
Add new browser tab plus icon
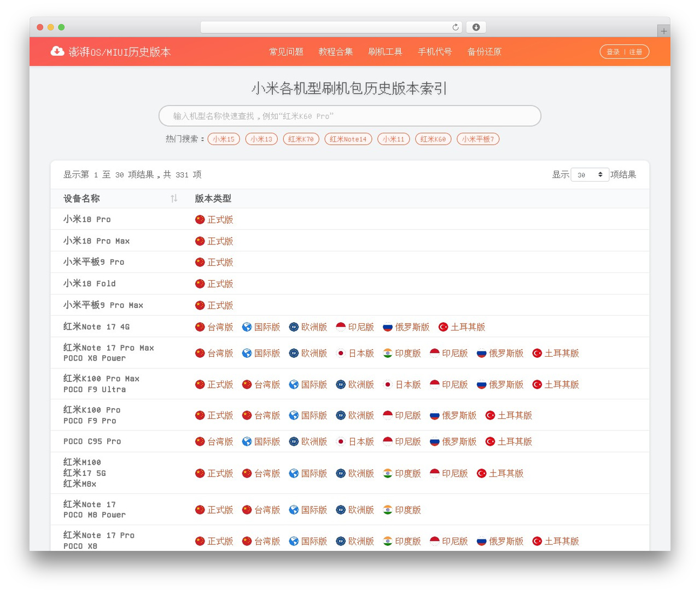pos(664,31)
